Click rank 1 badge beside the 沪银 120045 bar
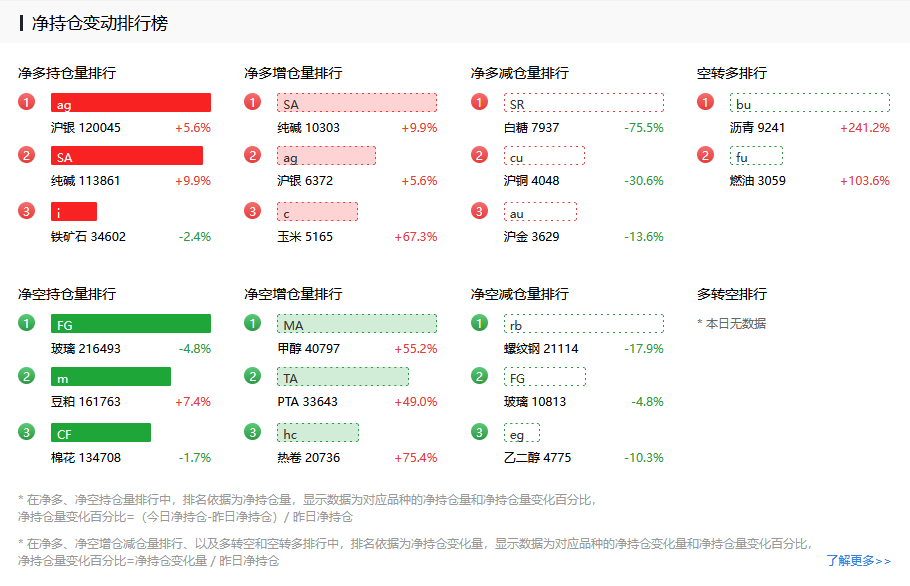This screenshot has height=586, width=910. pos(27,102)
